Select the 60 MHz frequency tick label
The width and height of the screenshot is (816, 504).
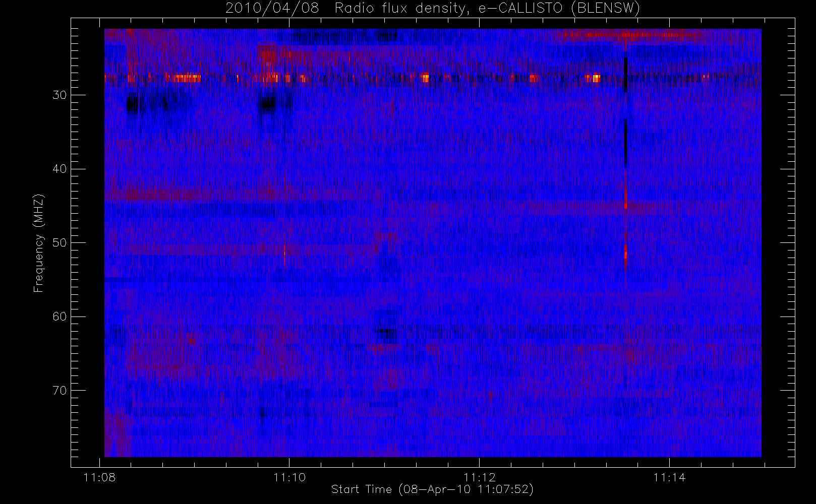point(60,317)
